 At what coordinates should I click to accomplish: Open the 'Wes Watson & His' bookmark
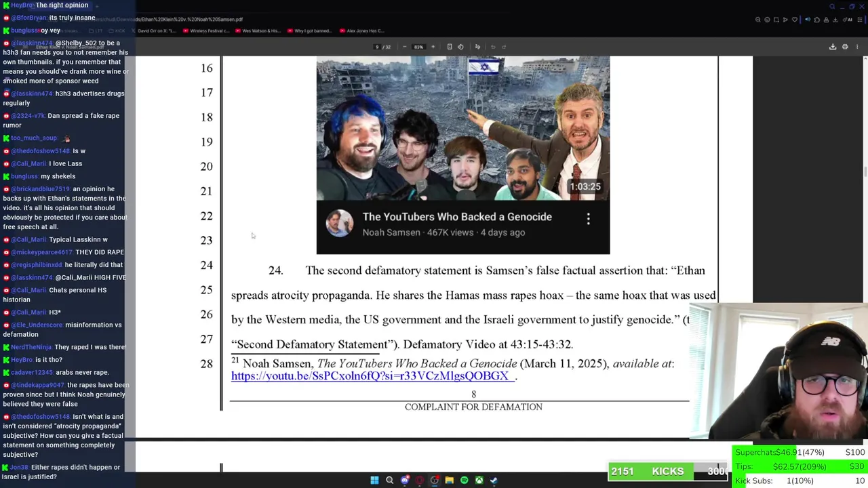point(258,30)
